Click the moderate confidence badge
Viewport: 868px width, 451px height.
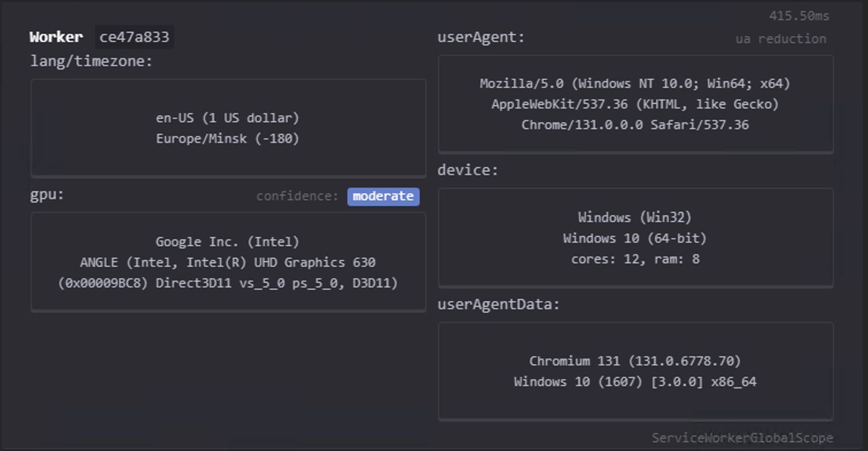coord(383,196)
